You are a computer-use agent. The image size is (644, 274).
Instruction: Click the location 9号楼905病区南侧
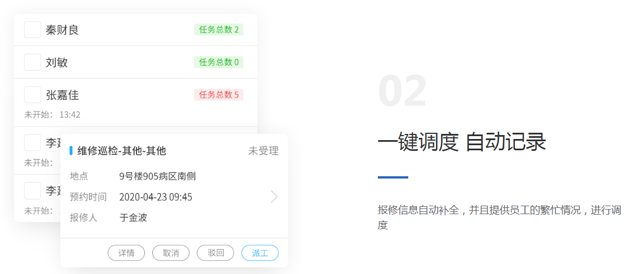pyautogui.click(x=157, y=176)
